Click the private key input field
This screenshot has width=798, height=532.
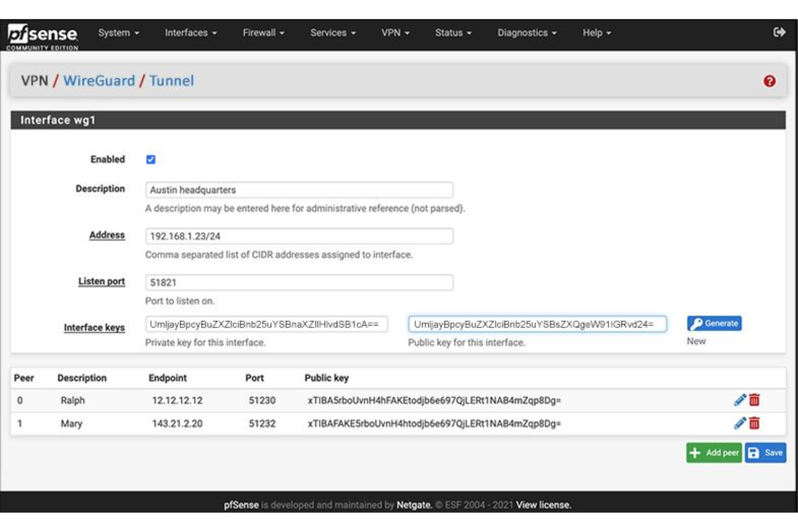pos(266,324)
